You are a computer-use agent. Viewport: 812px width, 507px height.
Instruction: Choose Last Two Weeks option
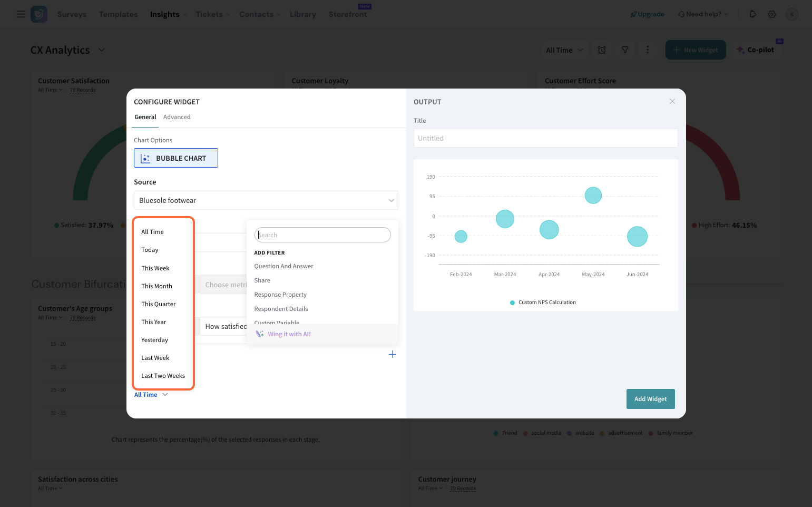point(163,376)
